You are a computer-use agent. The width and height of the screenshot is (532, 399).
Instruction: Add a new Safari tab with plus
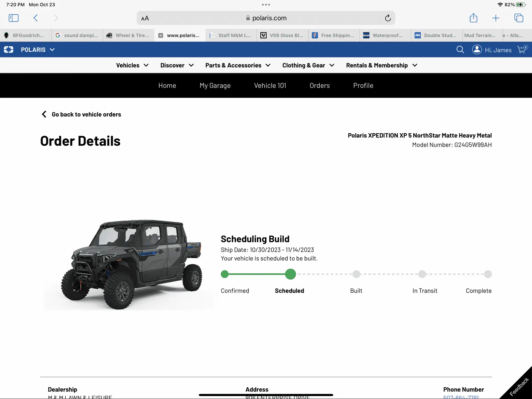496,18
